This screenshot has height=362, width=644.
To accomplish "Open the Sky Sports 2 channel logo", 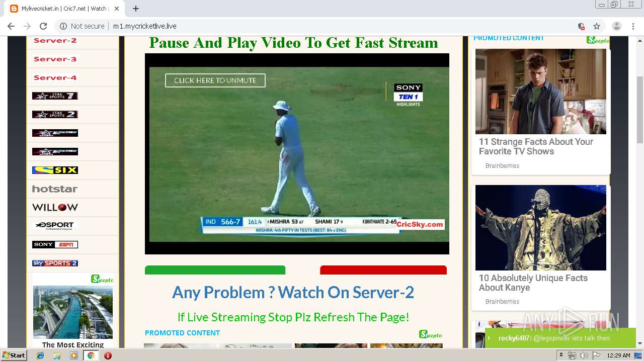I will coord(55,263).
